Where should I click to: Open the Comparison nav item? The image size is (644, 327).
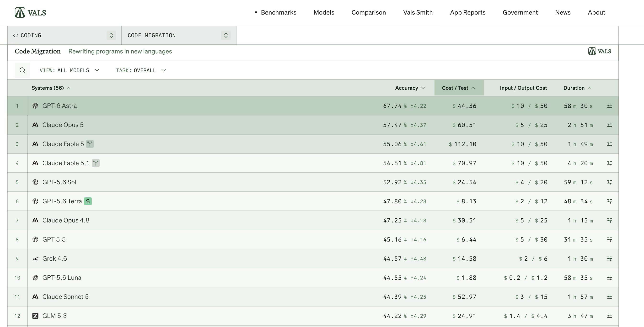[x=369, y=12]
